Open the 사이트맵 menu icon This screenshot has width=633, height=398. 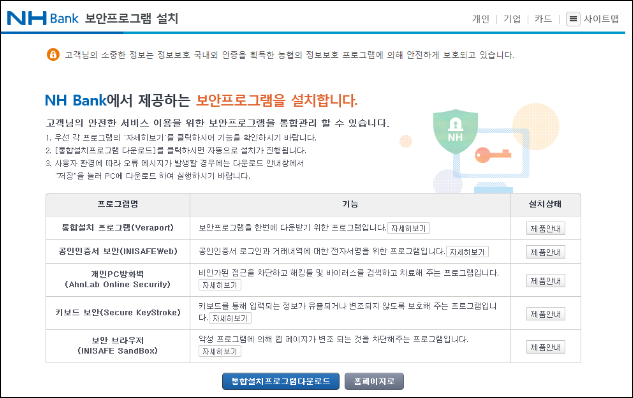tap(573, 19)
